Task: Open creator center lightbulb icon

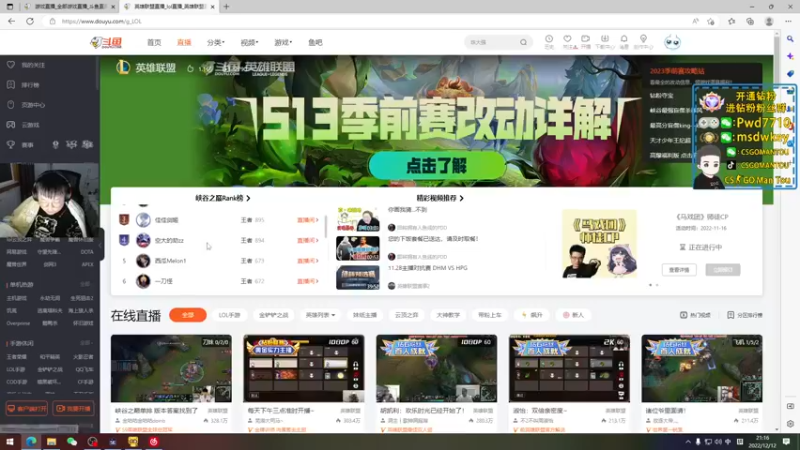Action: point(643,41)
